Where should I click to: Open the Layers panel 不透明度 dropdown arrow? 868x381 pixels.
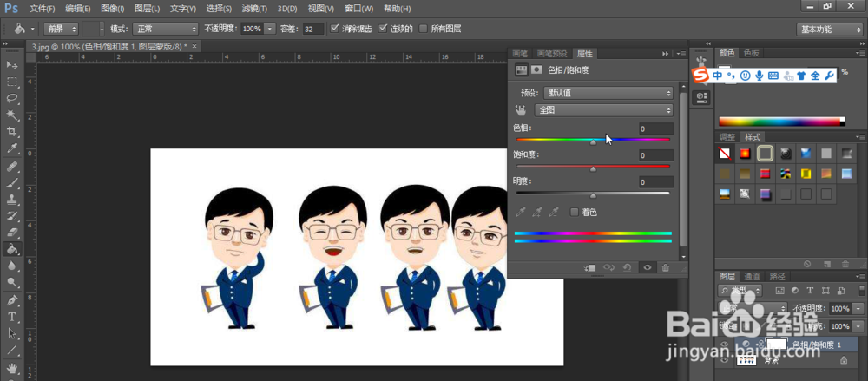pos(858,308)
